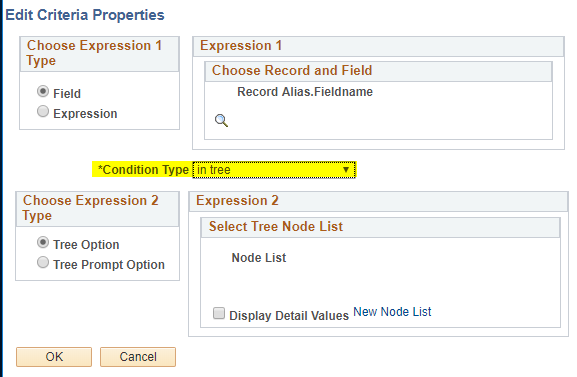Viewport: 577px width, 377px height.
Task: Click the Cancel button
Action: point(138,357)
